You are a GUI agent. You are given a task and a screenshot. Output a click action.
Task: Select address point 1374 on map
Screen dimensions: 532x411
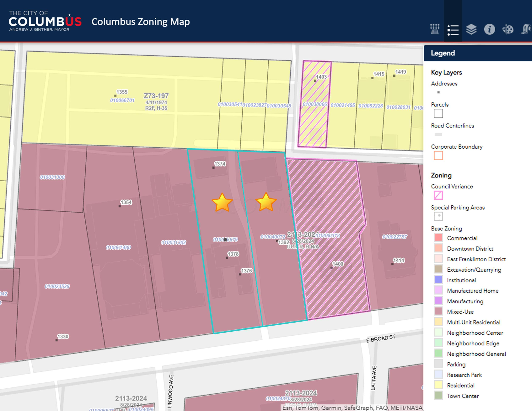(x=213, y=168)
